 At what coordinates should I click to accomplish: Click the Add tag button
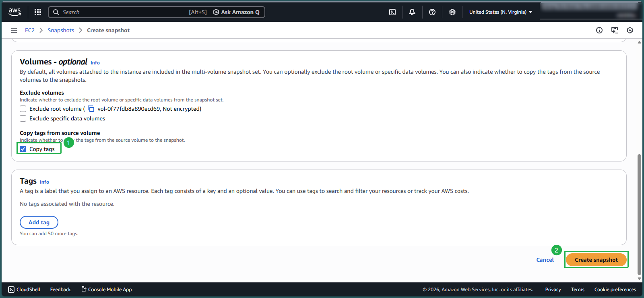[x=39, y=222]
